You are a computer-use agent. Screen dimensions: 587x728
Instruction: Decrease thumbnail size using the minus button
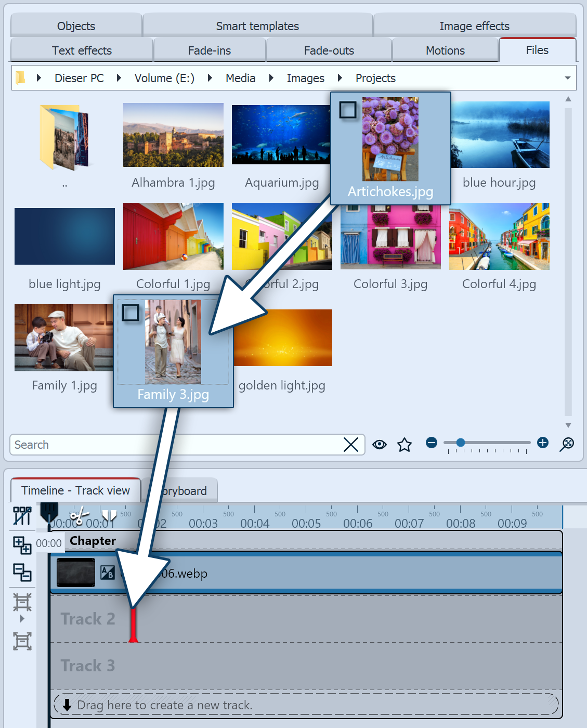(432, 443)
